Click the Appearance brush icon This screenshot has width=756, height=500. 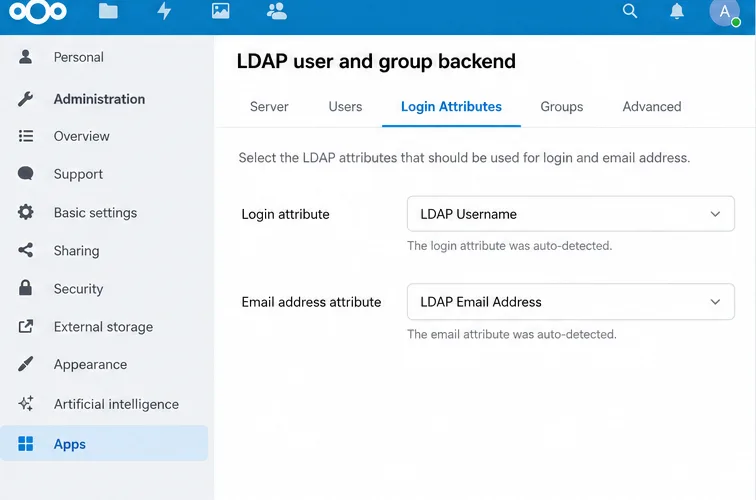[x=26, y=364]
